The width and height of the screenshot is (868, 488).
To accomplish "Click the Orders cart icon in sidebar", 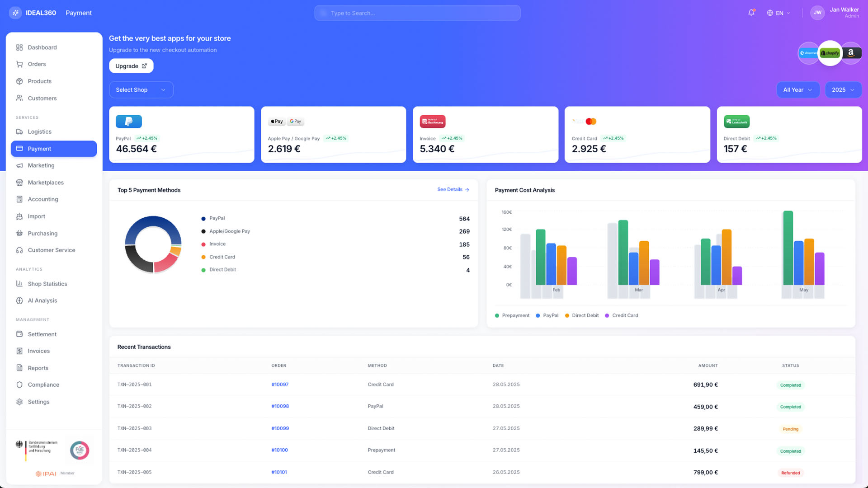I will tap(19, 64).
